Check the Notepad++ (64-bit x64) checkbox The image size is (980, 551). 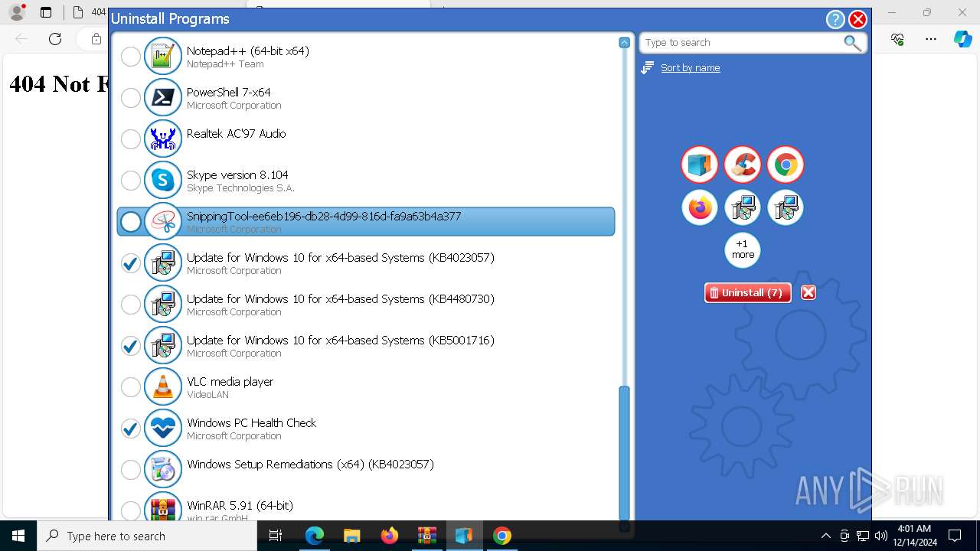pos(131,56)
